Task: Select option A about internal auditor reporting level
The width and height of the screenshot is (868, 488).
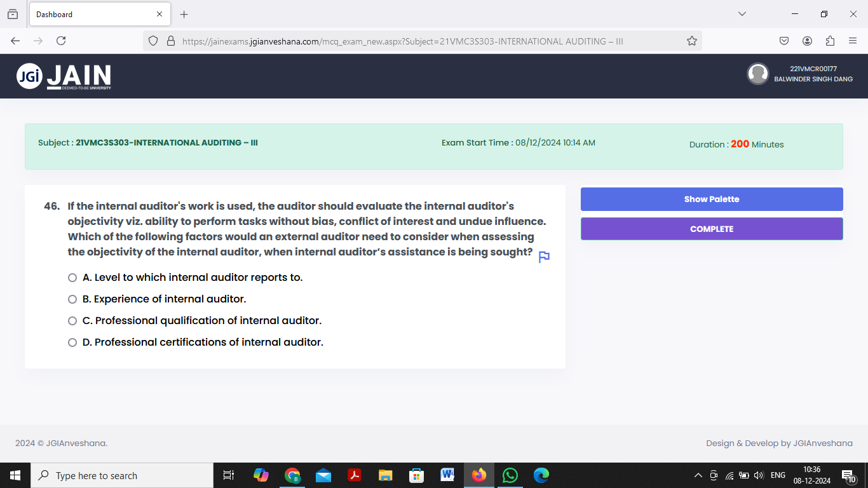Action: (x=72, y=277)
